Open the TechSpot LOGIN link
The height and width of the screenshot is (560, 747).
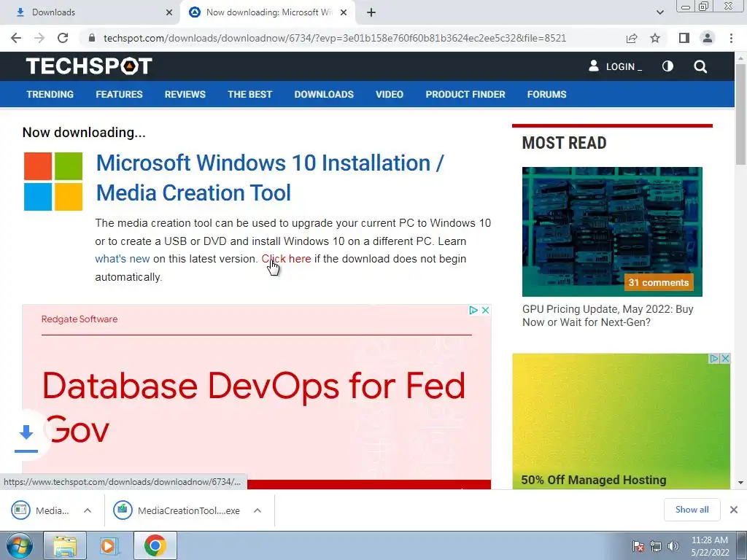tap(615, 66)
